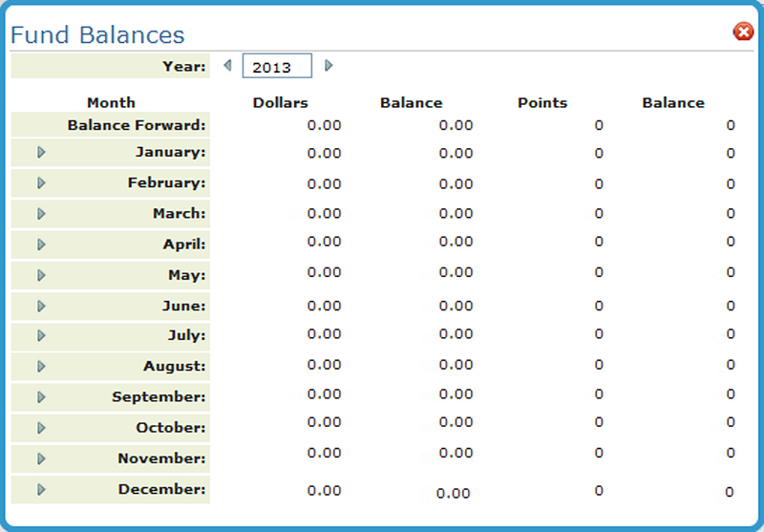Close the Fund Balances dialog
Screen dimensions: 764x532
click(x=743, y=32)
